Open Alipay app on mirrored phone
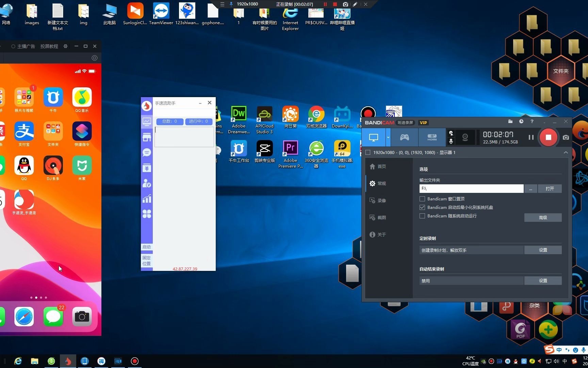Viewport: 588px width, 368px height. [x=24, y=131]
